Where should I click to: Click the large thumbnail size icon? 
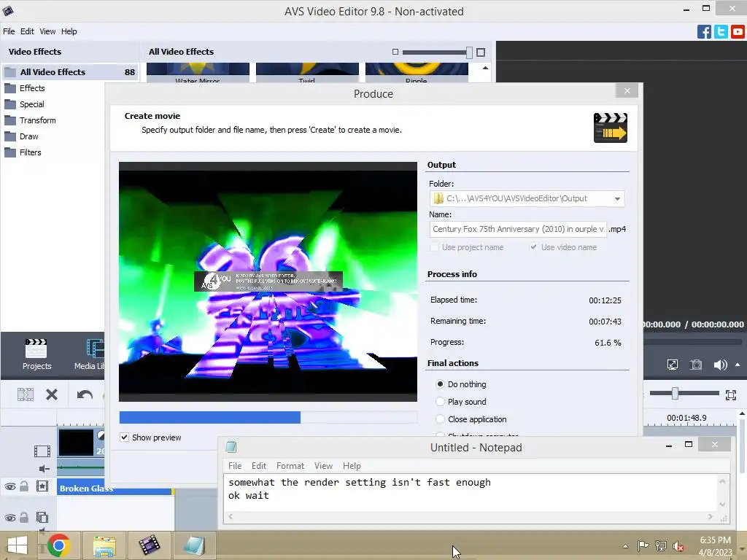coord(481,52)
